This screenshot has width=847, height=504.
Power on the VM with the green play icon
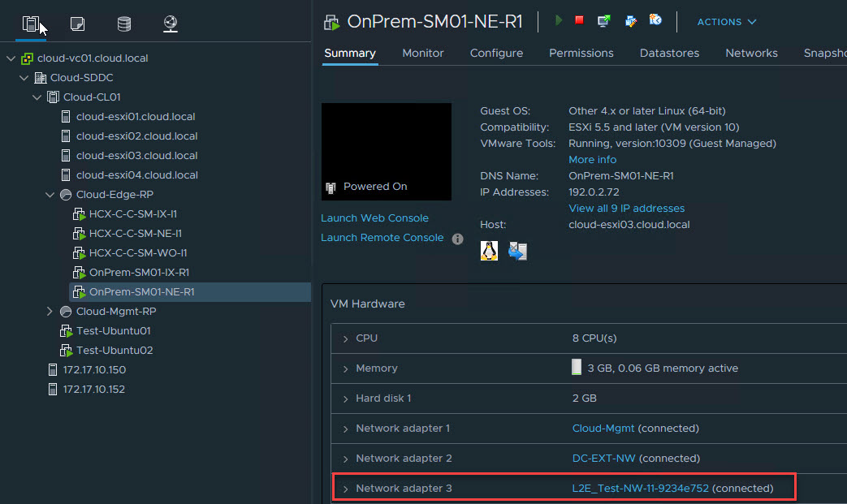(x=559, y=20)
